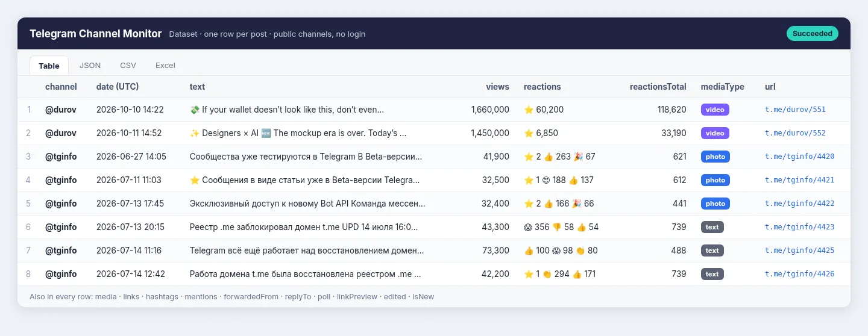Select @durov in row 2

click(x=61, y=133)
